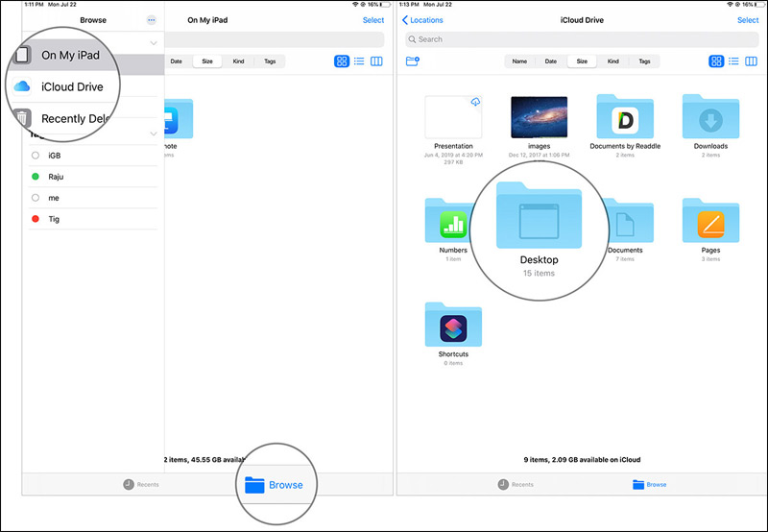Viewport: 768px width, 532px height.
Task: Open the Downloads folder
Action: [710, 116]
